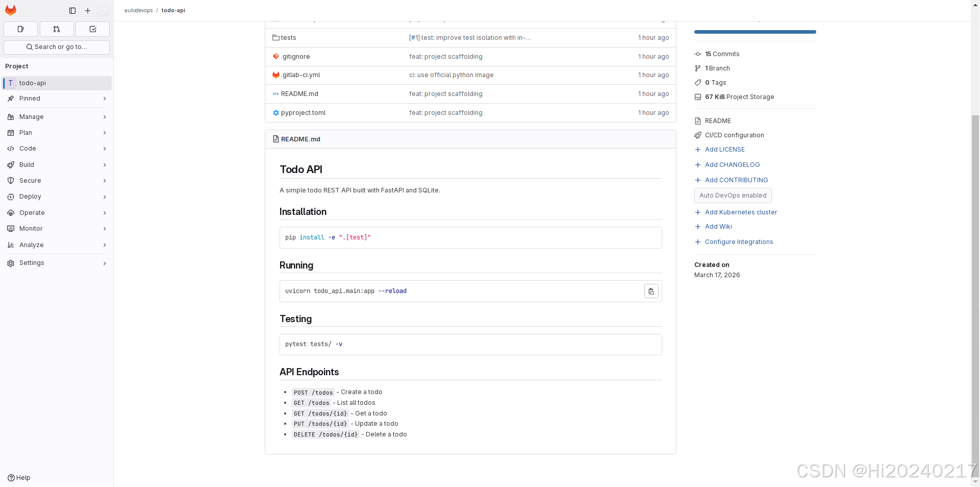Copy the uvicorn command to clipboard

(651, 291)
